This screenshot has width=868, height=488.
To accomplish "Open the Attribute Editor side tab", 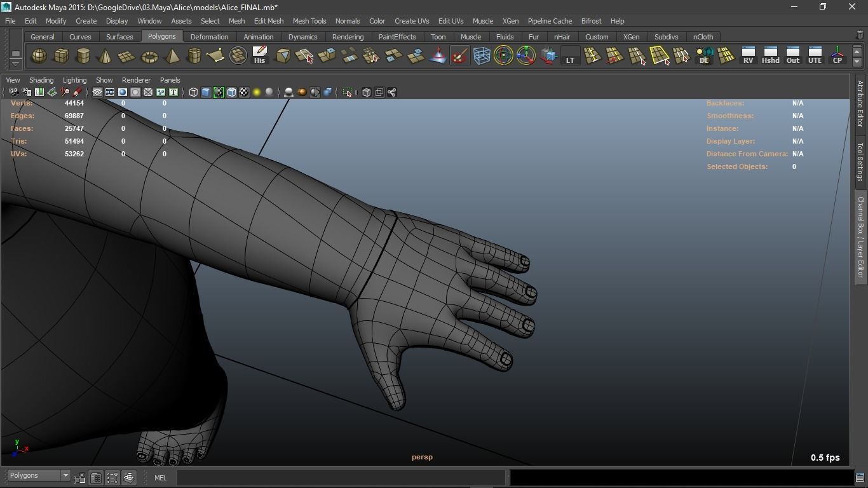I will coord(860,104).
